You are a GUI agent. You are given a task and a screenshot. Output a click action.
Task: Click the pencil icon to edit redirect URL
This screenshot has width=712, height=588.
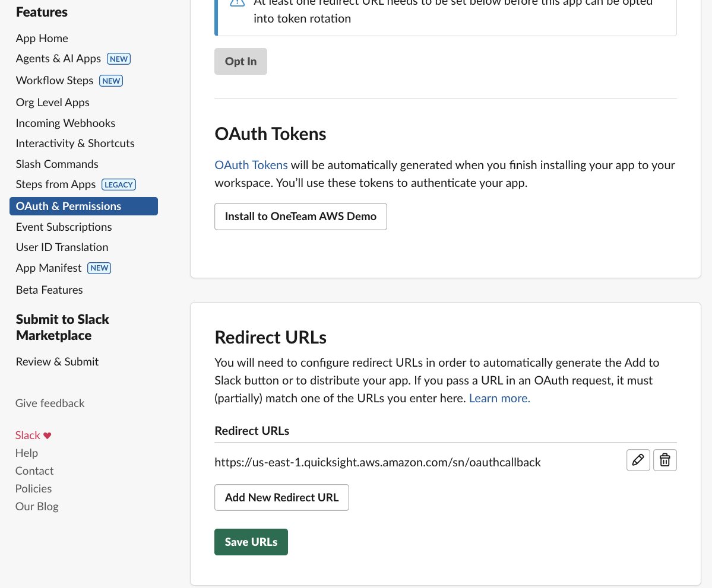tap(638, 460)
